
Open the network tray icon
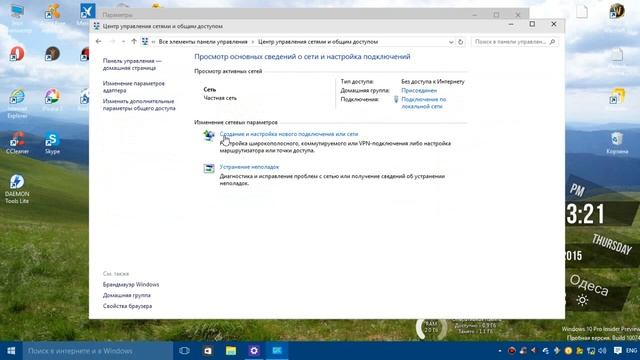[591, 351]
